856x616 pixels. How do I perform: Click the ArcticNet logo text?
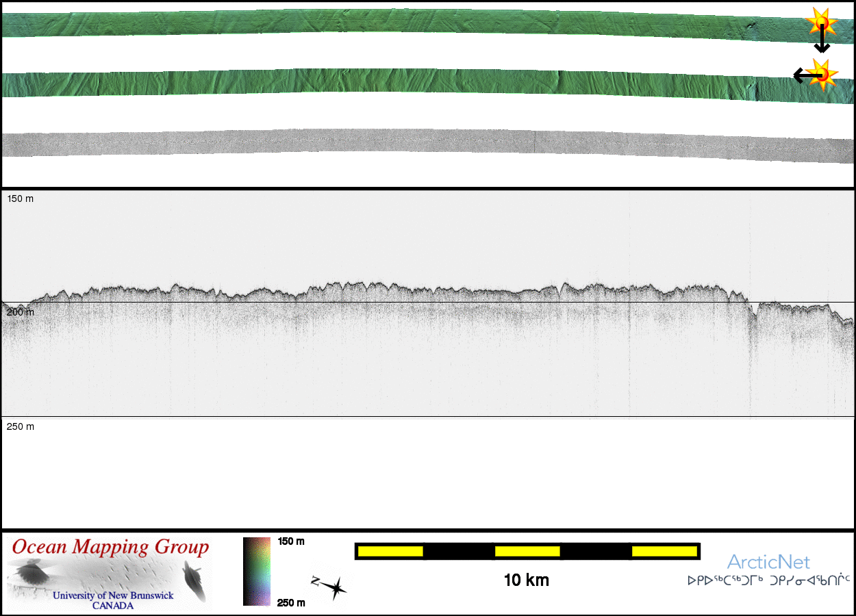coord(768,563)
